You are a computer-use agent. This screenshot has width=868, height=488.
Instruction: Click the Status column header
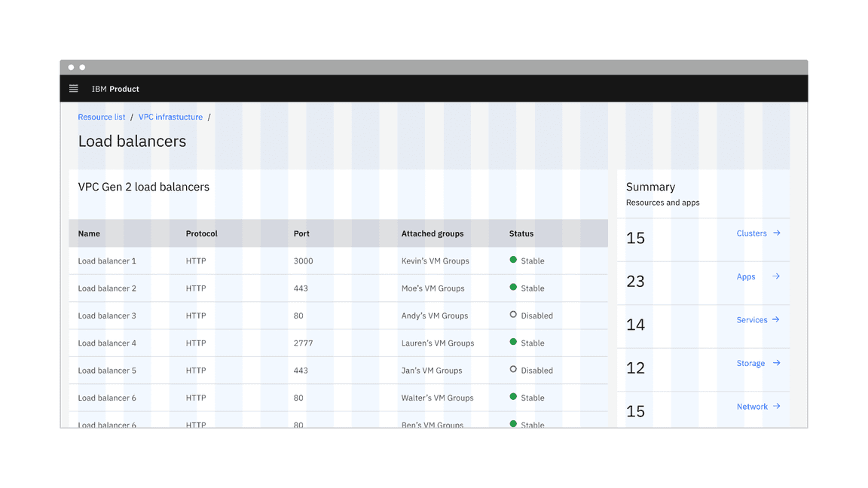(x=521, y=233)
